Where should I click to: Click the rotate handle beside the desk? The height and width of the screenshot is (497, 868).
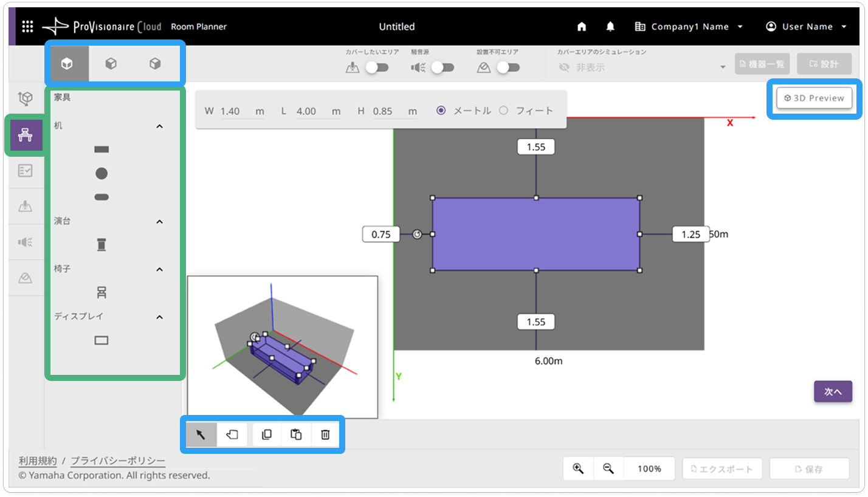(x=417, y=235)
